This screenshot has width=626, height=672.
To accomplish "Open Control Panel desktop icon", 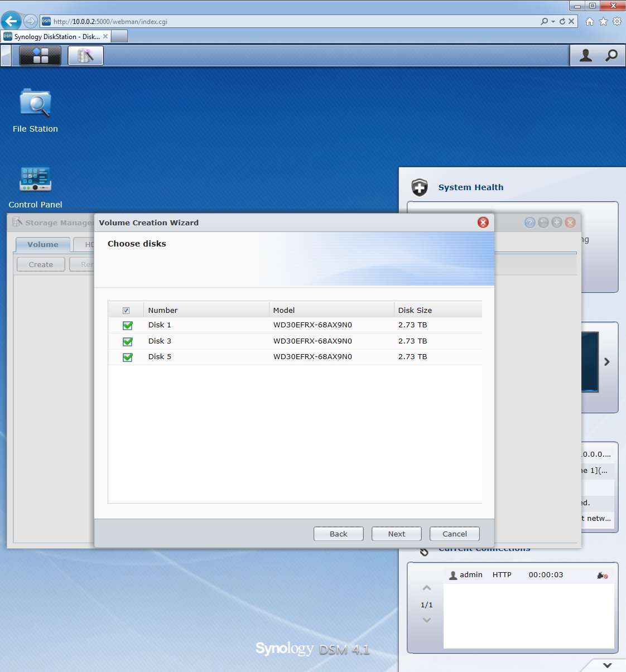I will pyautogui.click(x=35, y=180).
